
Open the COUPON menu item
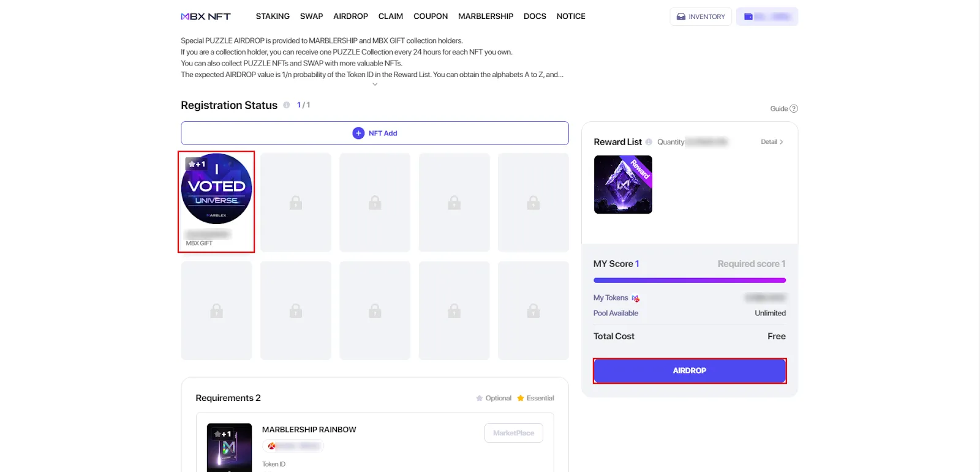(x=431, y=17)
